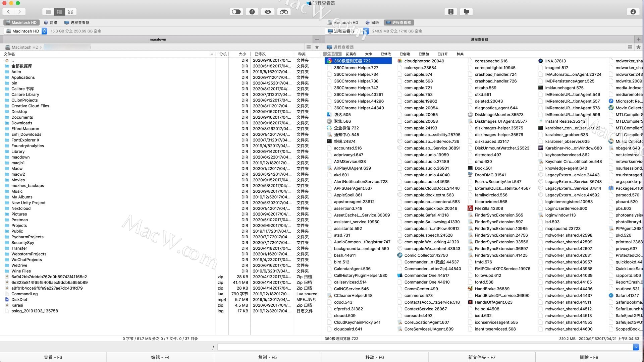Click 编辑 - F4 button

160,357
